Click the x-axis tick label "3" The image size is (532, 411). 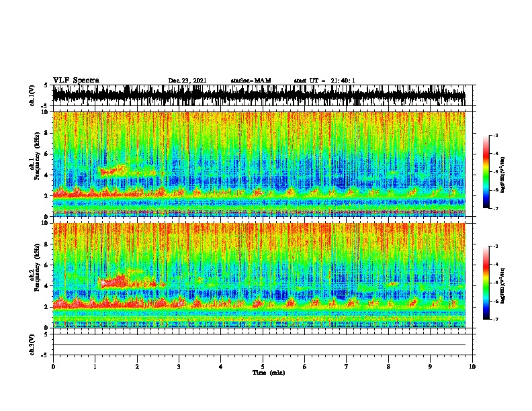point(179,367)
